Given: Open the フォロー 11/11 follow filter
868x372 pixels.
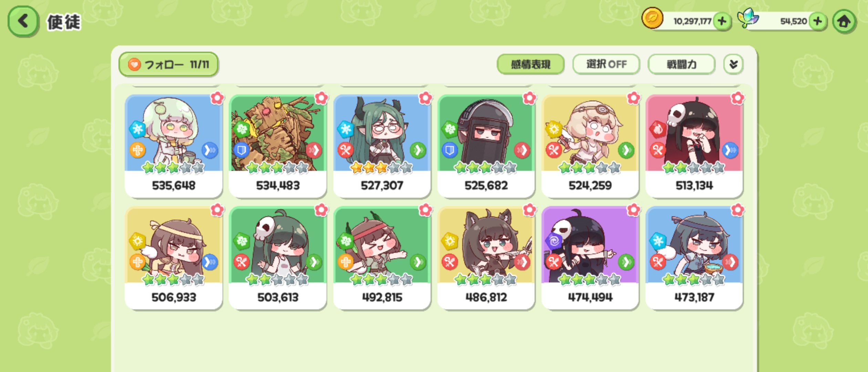Looking at the screenshot, I should click(x=168, y=64).
